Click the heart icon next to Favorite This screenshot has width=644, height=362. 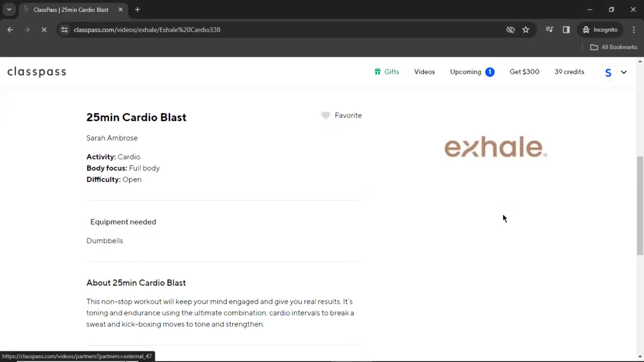coord(325,115)
